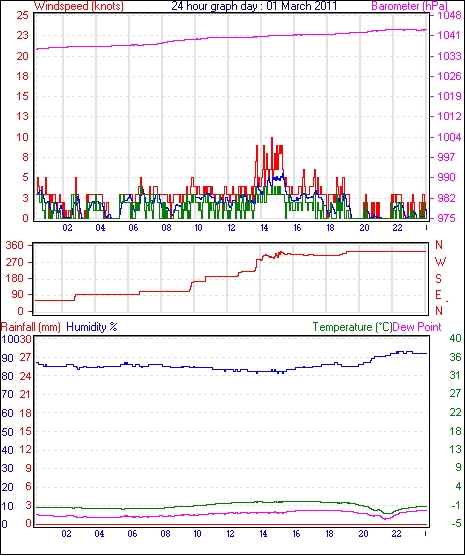Click the 24 hour graph day title

tap(254, 6)
